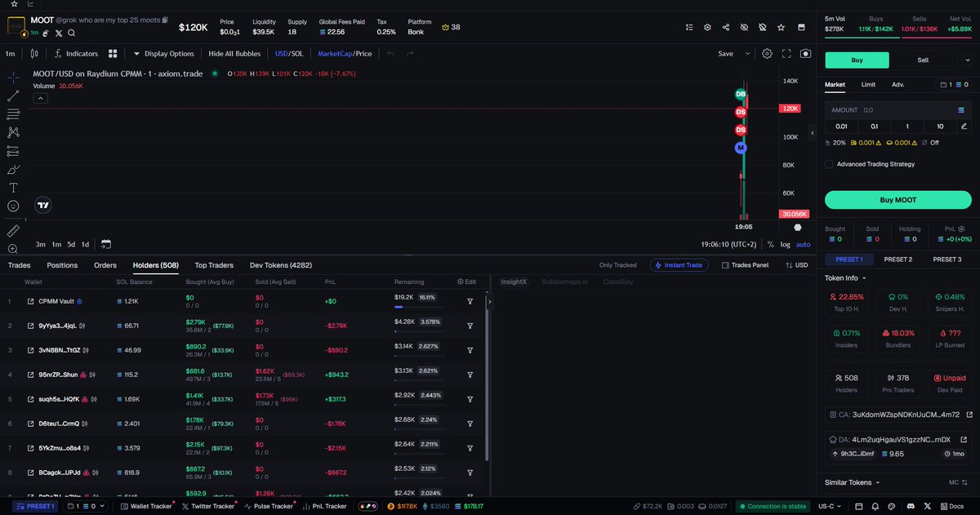The height and width of the screenshot is (515, 980).
Task: Select the brush drawing tool
Action: 13,170
